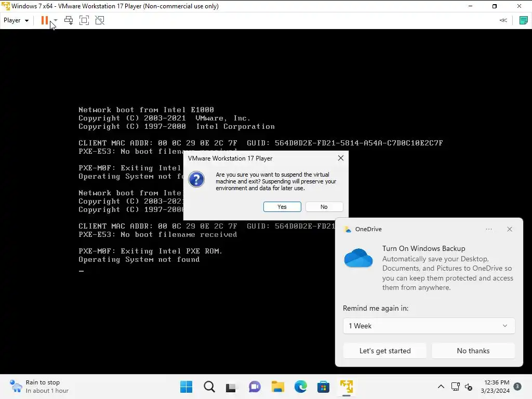
Task: Enter full screen mode icon
Action: coord(84,20)
